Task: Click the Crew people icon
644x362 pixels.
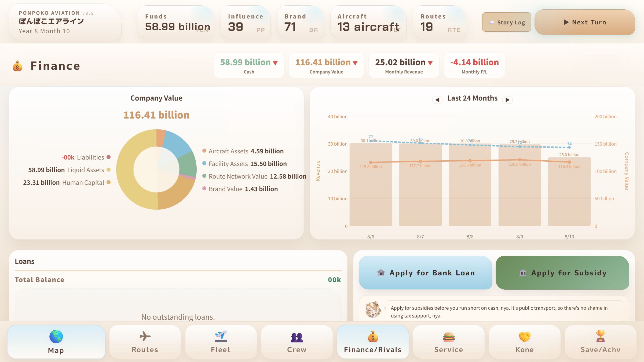Action: pyautogui.click(x=297, y=337)
